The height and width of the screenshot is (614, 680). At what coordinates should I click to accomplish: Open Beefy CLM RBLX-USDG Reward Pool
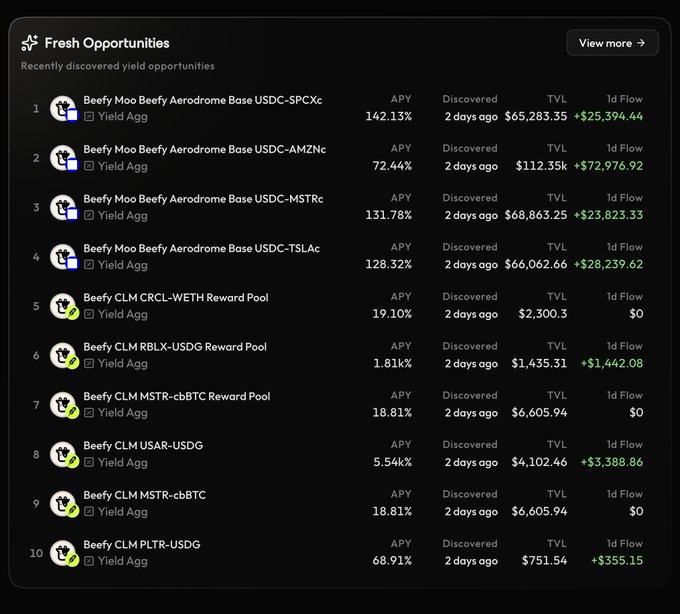coord(175,347)
